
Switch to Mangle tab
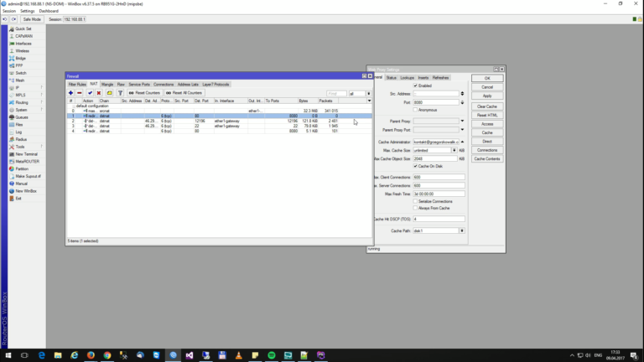click(107, 85)
